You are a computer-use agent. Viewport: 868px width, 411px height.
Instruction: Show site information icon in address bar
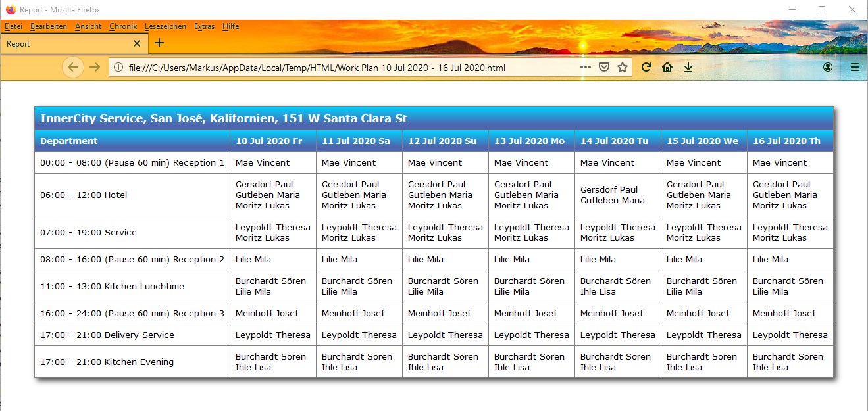pos(118,67)
